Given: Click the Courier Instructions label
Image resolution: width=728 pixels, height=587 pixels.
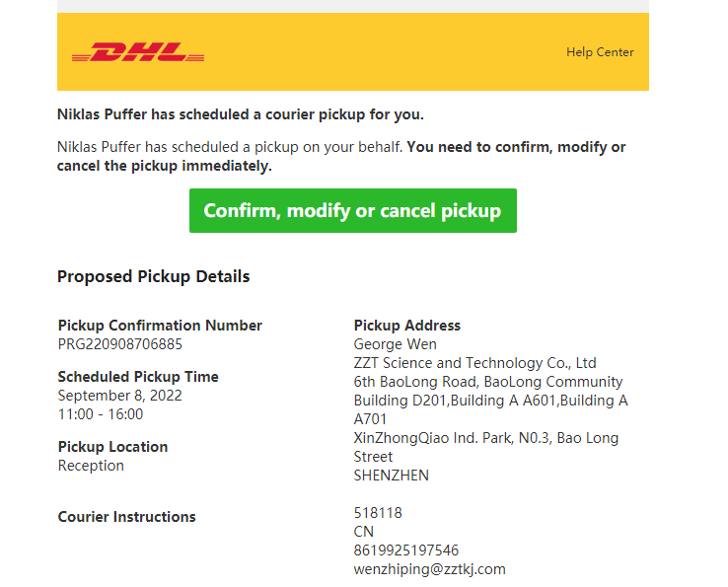Looking at the screenshot, I should 126,517.
